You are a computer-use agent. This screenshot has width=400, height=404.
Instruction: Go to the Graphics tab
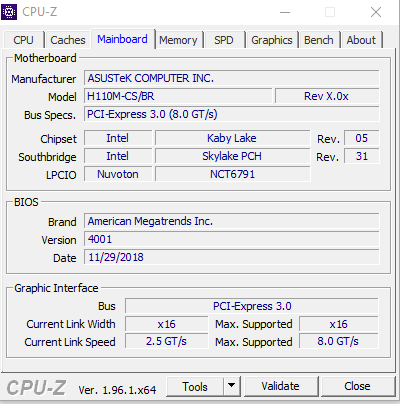272,40
